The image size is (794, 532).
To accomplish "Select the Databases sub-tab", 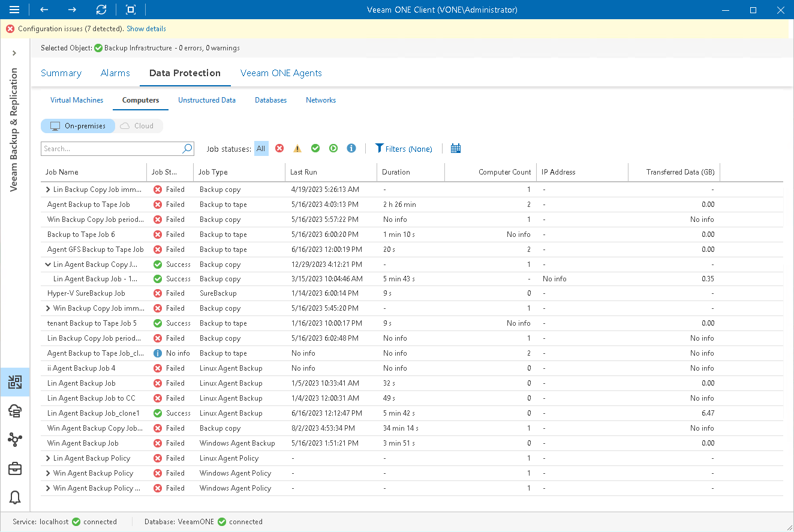I will pyautogui.click(x=271, y=100).
